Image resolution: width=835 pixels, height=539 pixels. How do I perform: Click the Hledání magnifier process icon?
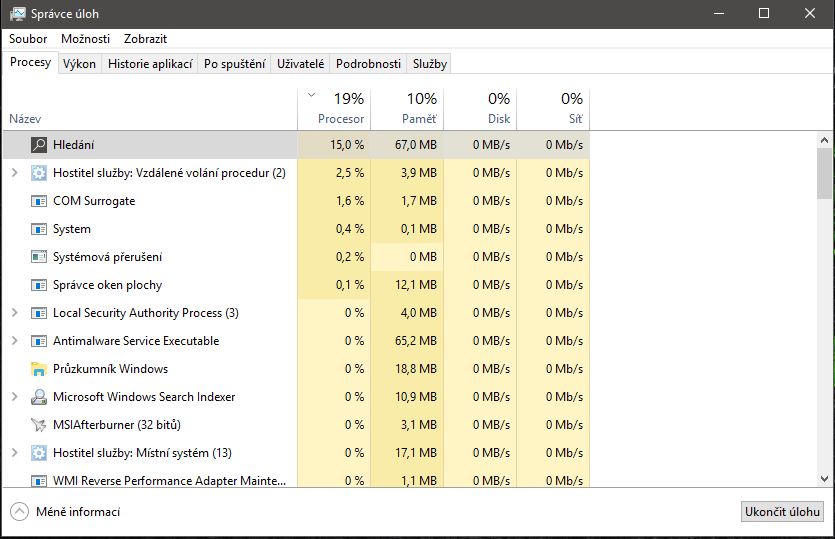pos(39,145)
